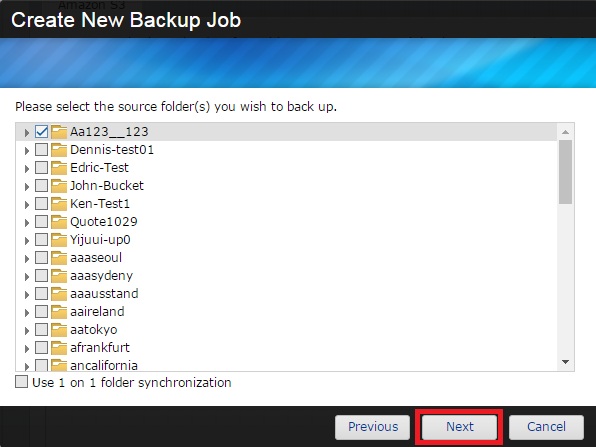This screenshot has height=447, width=596.
Task: Expand the aaasydeny folder node
Action: pos(27,277)
